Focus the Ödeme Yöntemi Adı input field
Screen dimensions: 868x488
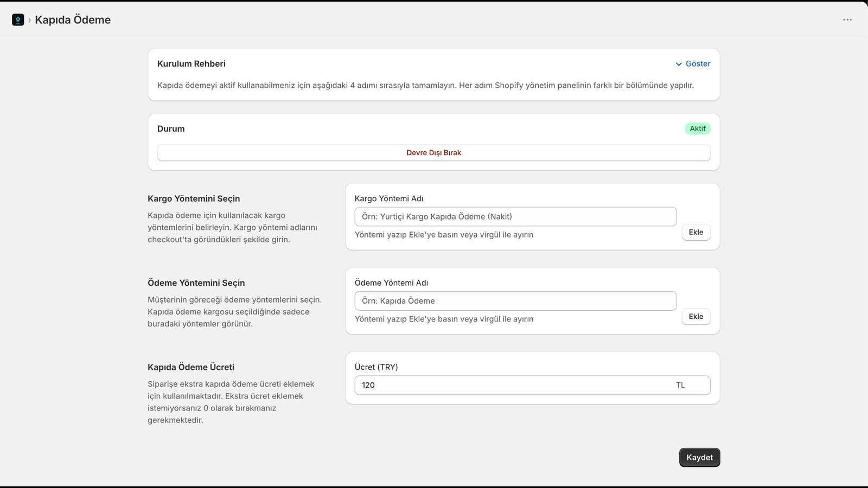(x=515, y=301)
